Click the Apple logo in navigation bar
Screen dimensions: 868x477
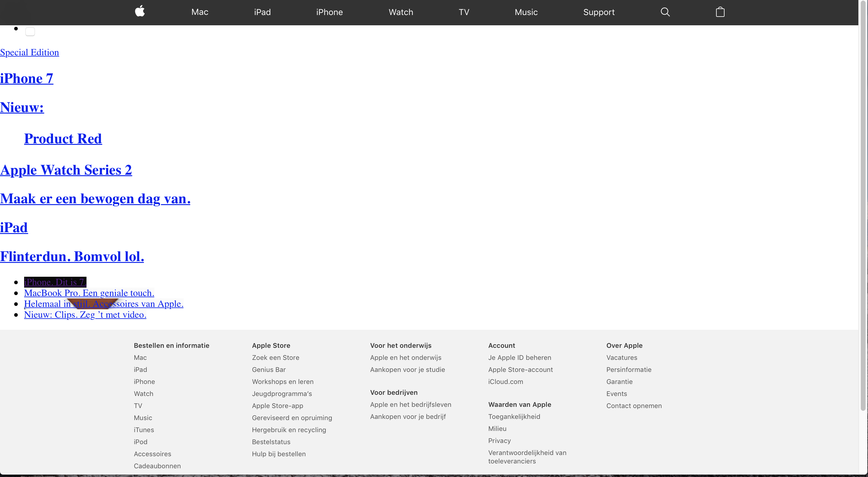click(140, 11)
